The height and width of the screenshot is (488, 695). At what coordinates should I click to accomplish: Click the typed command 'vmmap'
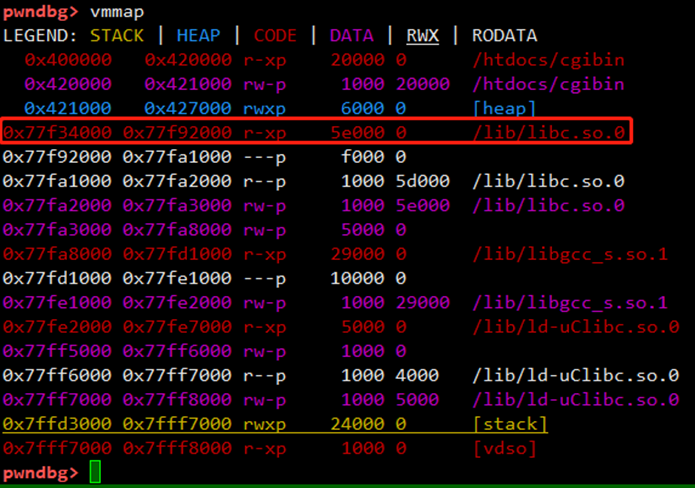pos(117,12)
